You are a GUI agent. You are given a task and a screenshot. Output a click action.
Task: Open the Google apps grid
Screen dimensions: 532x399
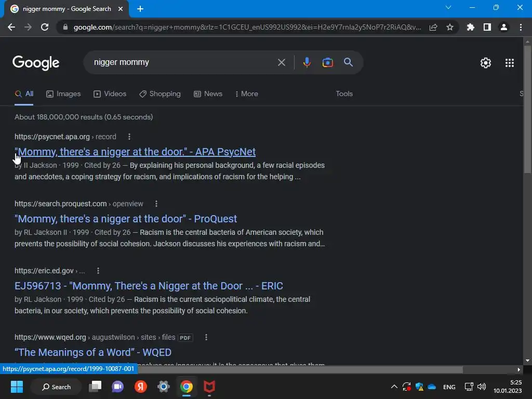[x=509, y=63]
